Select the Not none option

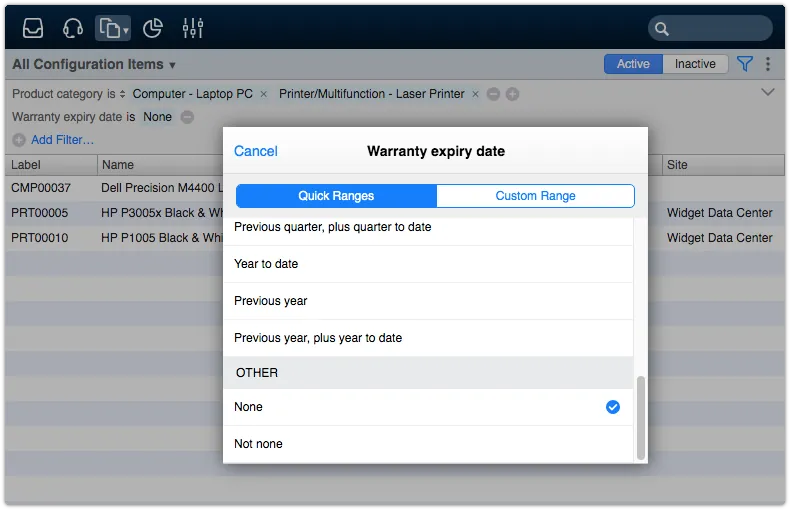(x=428, y=444)
